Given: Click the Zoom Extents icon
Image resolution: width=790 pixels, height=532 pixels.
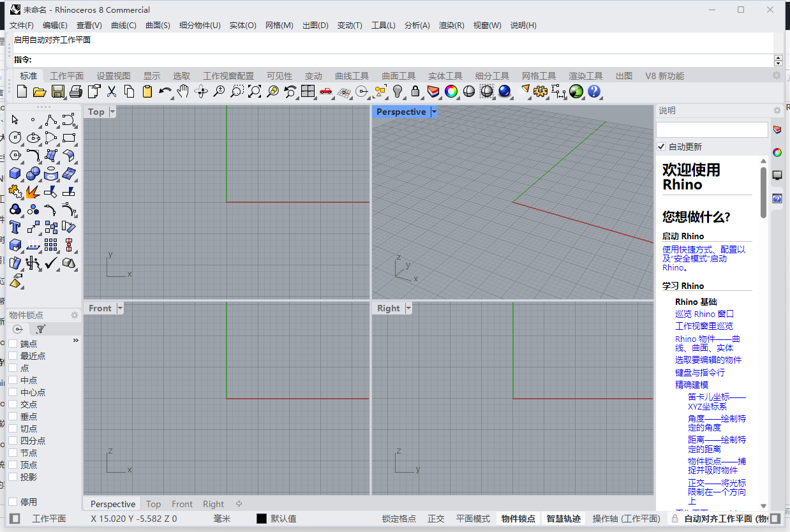Looking at the screenshot, I should coord(255,91).
